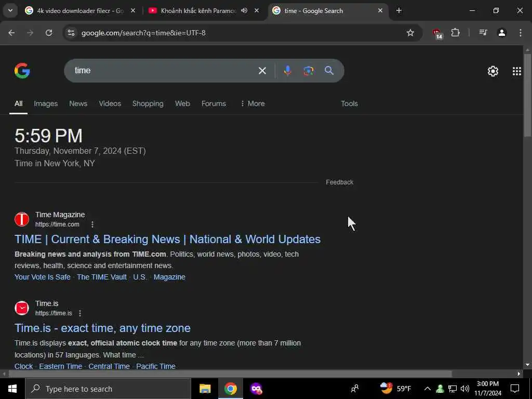Search by image with Google Lens
The width and height of the screenshot is (532, 399).
coord(309,71)
